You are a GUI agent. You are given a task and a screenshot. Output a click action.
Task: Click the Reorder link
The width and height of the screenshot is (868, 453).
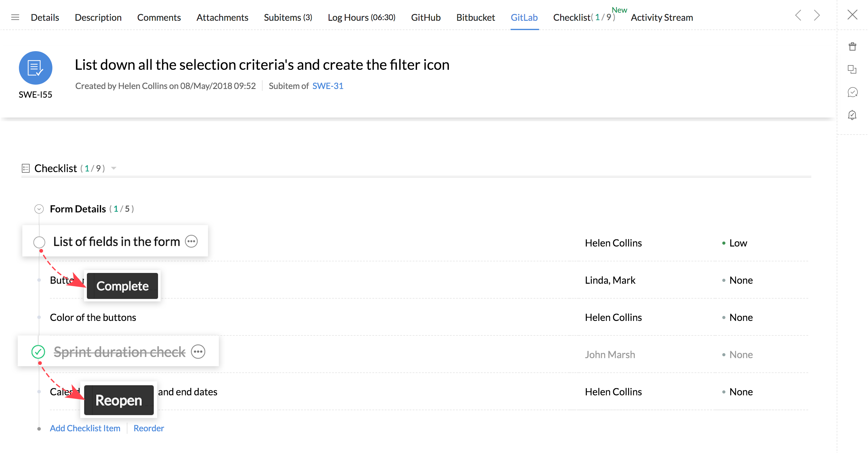[148, 428]
